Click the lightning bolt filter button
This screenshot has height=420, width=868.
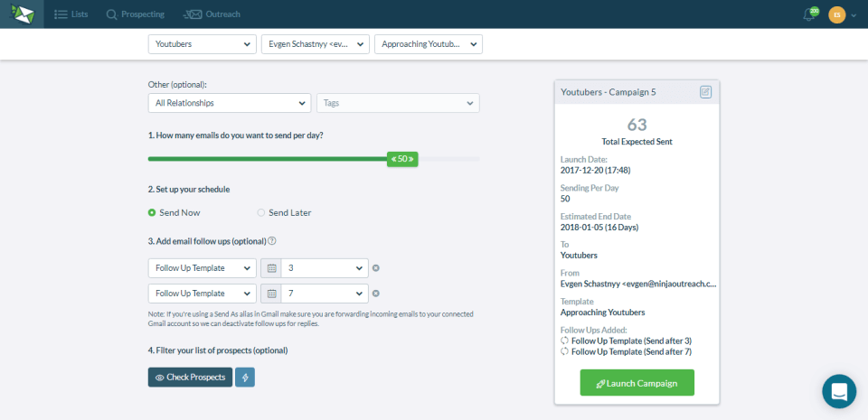[245, 378]
